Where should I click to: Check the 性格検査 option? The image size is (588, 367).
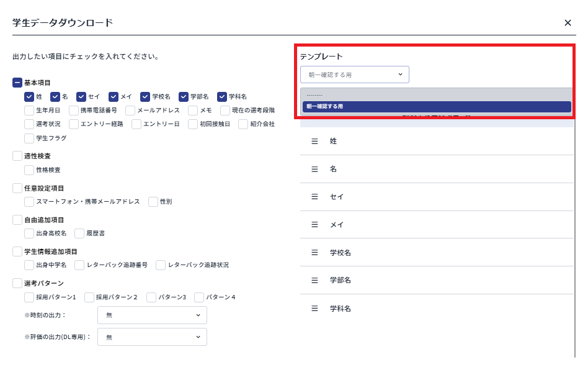(x=27, y=170)
